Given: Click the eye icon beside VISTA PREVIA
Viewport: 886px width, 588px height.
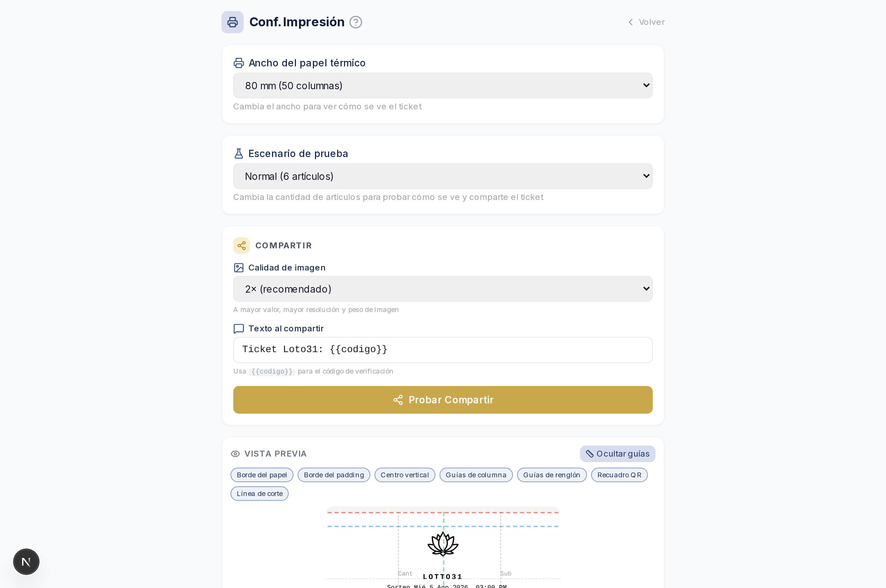Looking at the screenshot, I should 235,454.
